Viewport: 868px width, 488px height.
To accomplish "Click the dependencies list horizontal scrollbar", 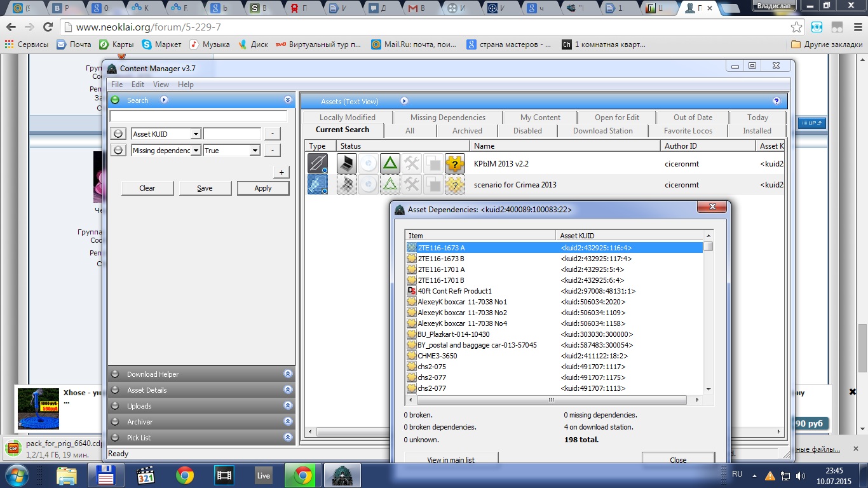I will pyautogui.click(x=552, y=400).
